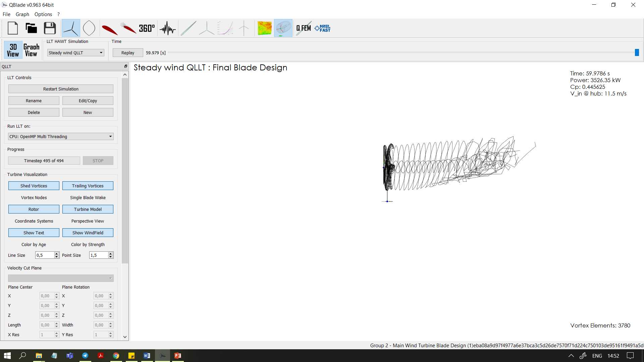The image size is (644, 362).
Task: Toggle Turbine Model visualization
Action: click(x=88, y=209)
